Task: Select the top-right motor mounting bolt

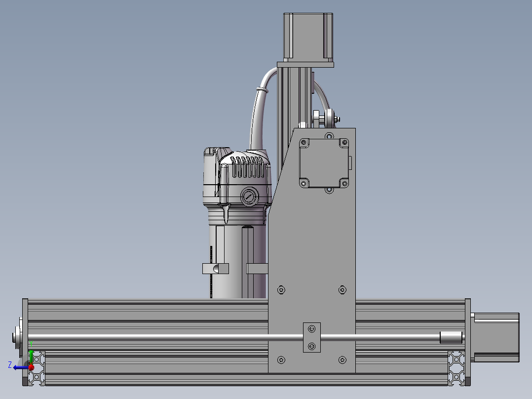Action: tap(344, 142)
